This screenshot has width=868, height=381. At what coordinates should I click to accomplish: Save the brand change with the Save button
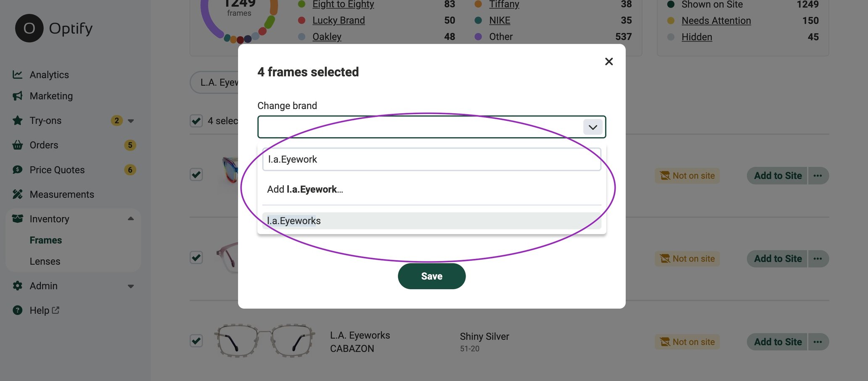[431, 276]
